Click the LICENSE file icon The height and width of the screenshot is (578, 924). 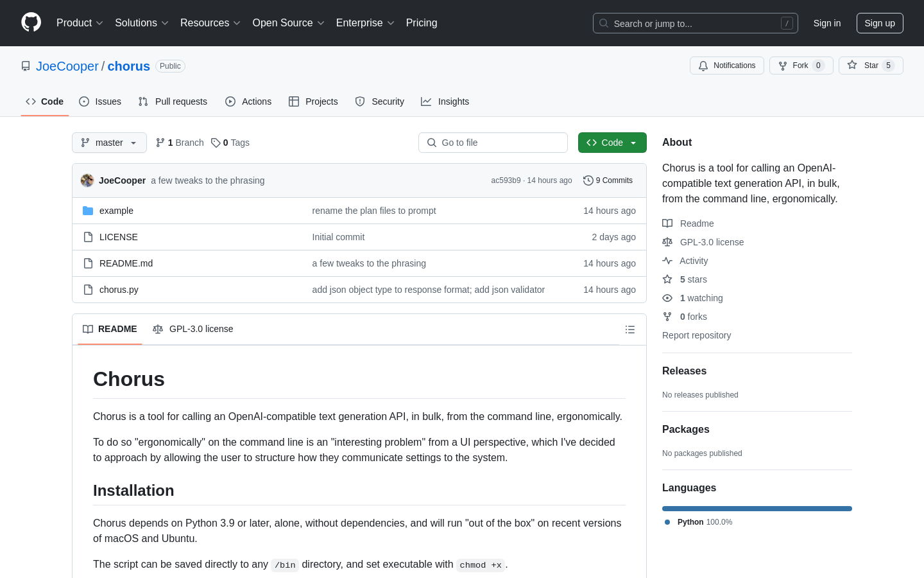(x=88, y=237)
